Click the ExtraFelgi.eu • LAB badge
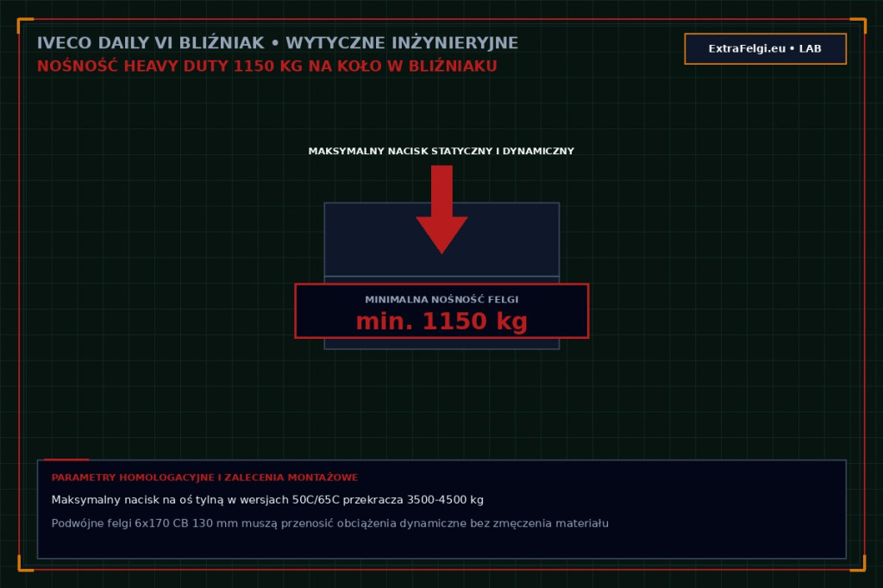Screen dimensions: 883x588 766,49
